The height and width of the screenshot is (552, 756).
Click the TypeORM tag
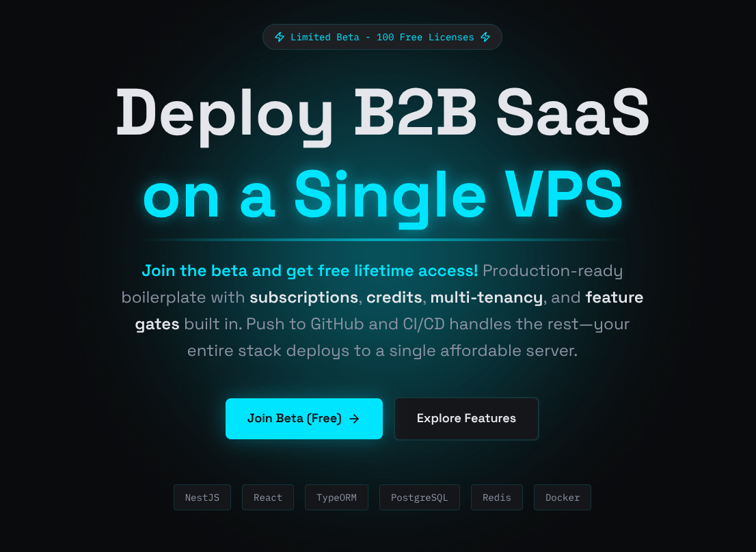(x=336, y=497)
